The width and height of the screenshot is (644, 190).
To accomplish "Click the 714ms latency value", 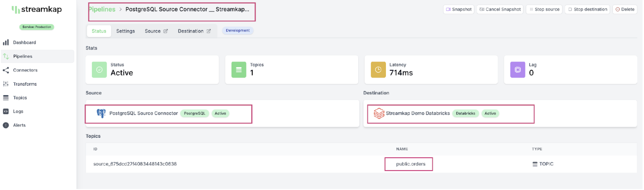I will click(x=401, y=73).
